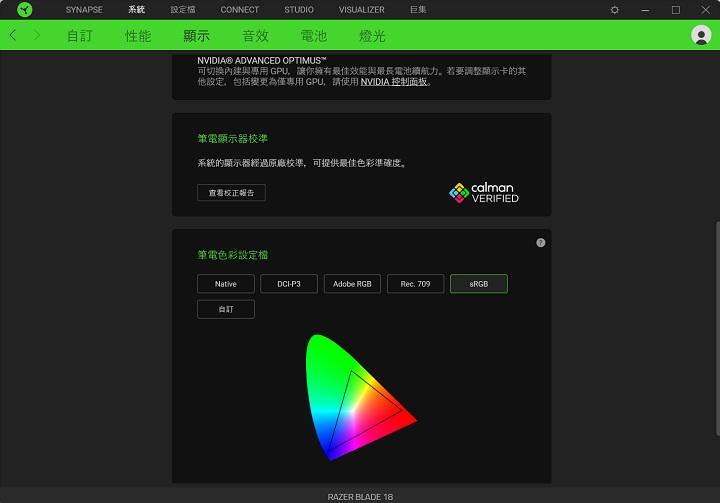Image resolution: width=720 pixels, height=503 pixels.
Task: Select the 顯示 sub-tab
Action: click(197, 36)
